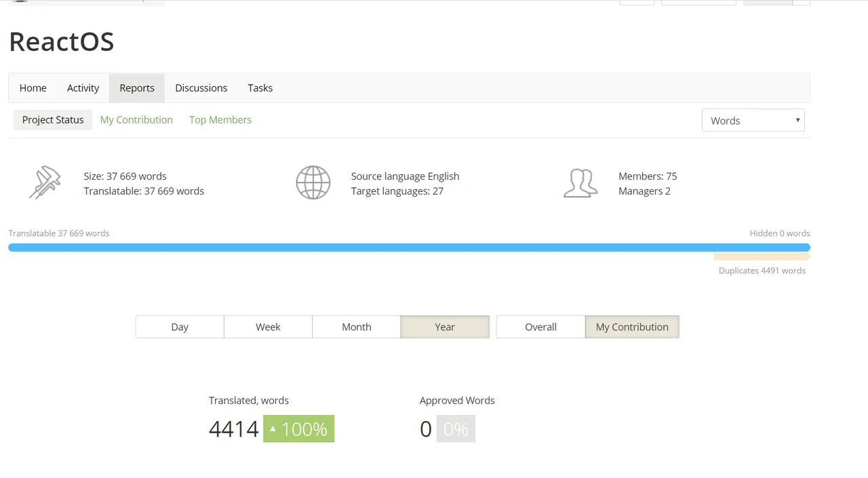Click "Target languages: 27" text

point(397,191)
